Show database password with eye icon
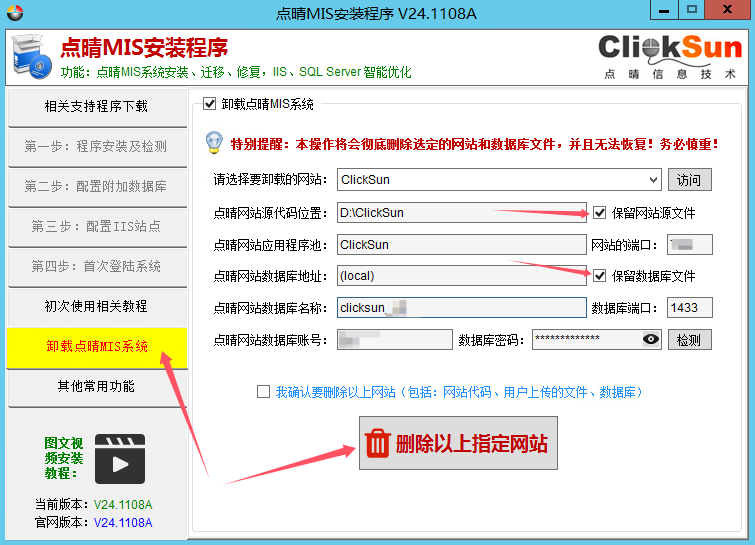Screen dimensions: 755x545 [651, 339]
